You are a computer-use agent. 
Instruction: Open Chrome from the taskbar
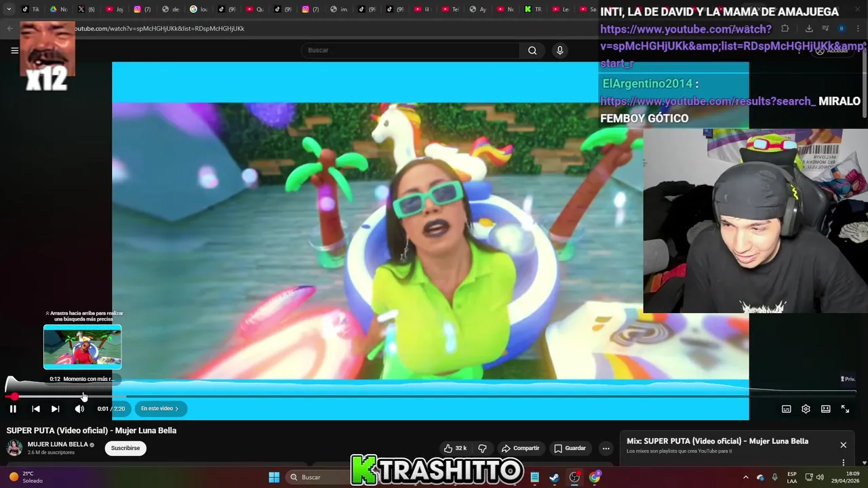(595, 477)
